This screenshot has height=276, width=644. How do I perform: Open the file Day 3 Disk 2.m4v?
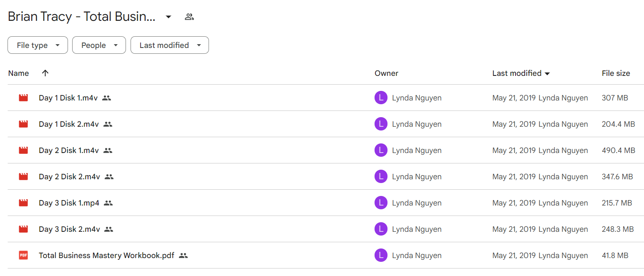[70, 229]
